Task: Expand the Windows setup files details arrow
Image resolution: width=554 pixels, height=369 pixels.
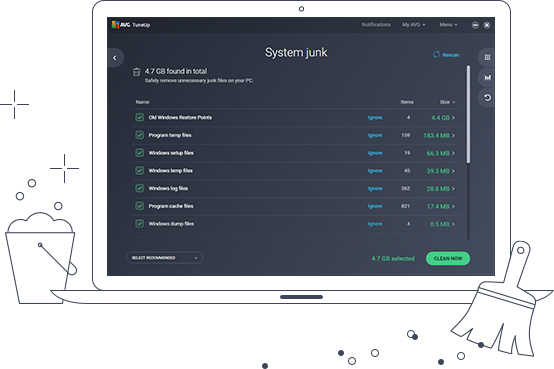Action: point(453,153)
